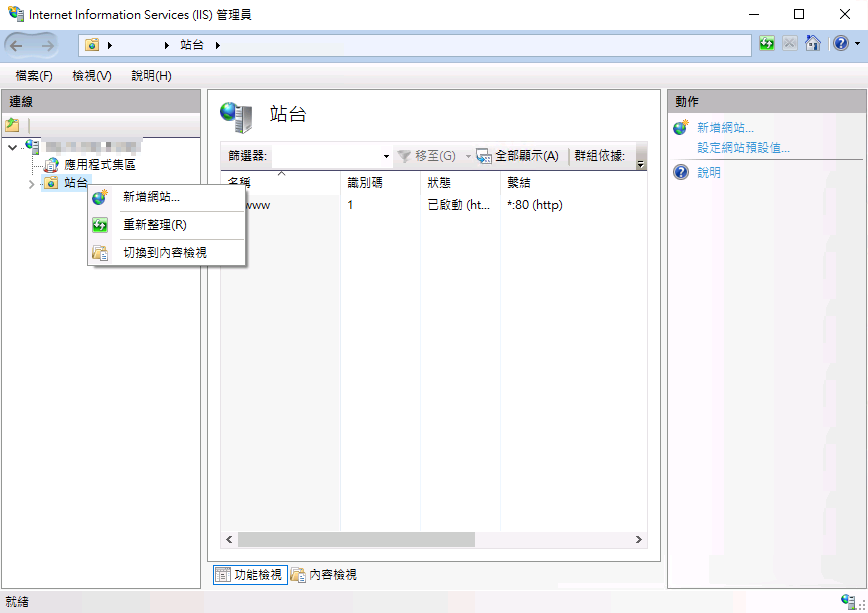Click 全部顯示(A) button
The height and width of the screenshot is (613, 868).
518,156
